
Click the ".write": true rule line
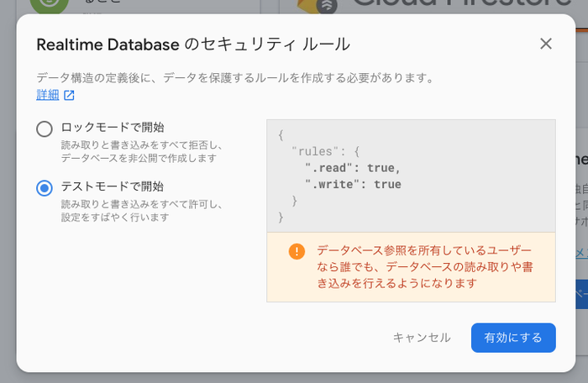click(353, 184)
